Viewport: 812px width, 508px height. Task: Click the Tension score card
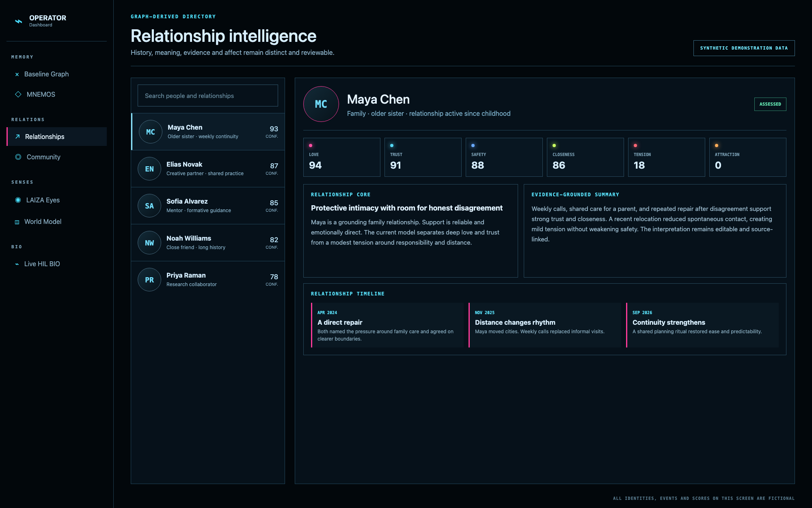(x=667, y=157)
